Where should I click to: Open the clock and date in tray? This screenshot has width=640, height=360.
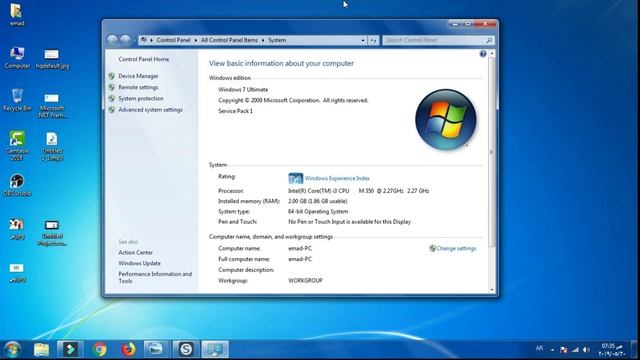(612, 350)
